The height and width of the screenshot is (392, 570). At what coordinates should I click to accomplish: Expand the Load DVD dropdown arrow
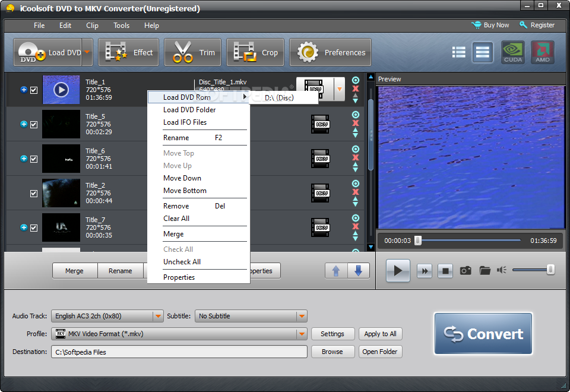click(87, 52)
